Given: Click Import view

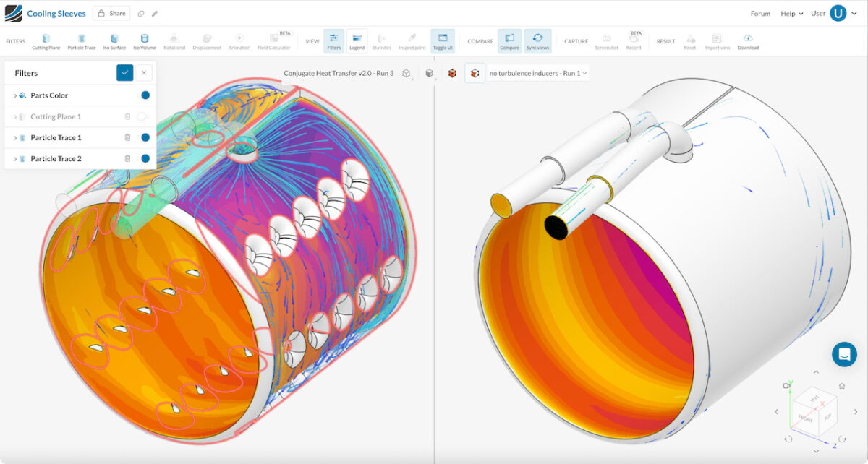Looking at the screenshot, I should (717, 42).
